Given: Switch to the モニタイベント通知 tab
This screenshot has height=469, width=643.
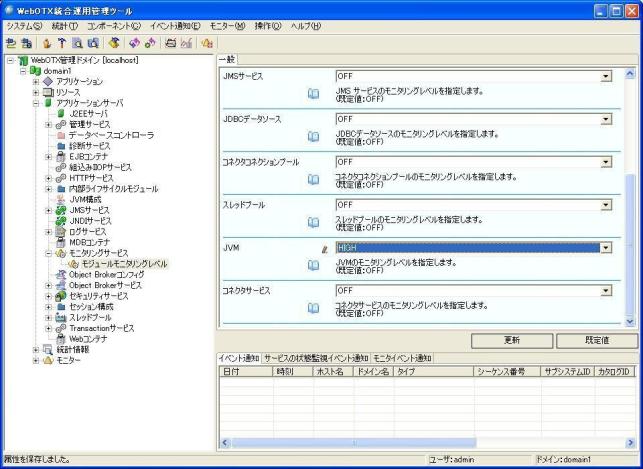Looking at the screenshot, I should (403, 357).
